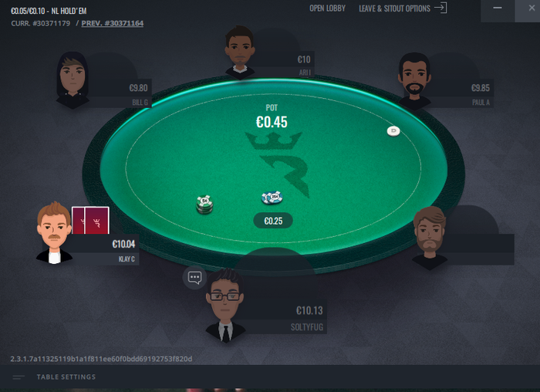The width and height of the screenshot is (540, 392).
Task: Click Soltyfug's avatar with glasses
Action: [x=225, y=306]
